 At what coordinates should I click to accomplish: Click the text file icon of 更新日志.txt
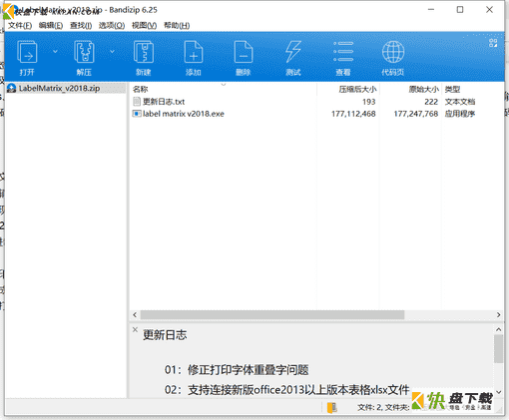(137, 102)
